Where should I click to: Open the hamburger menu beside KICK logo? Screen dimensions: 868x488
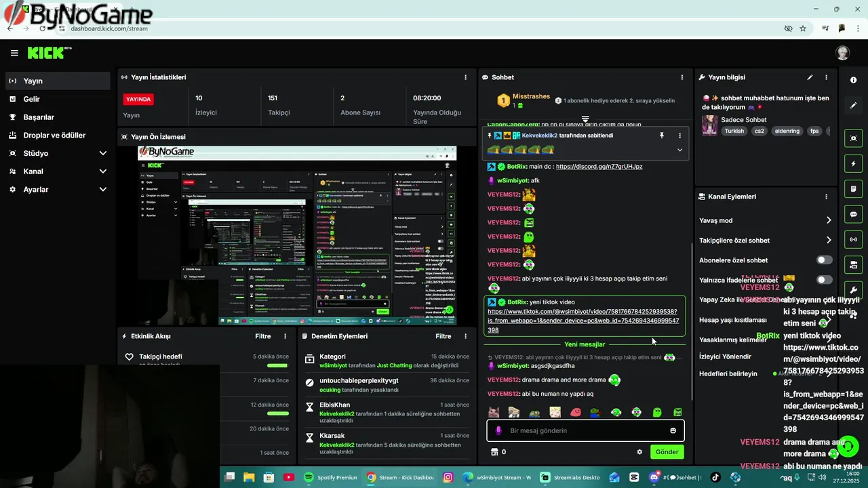coord(14,53)
